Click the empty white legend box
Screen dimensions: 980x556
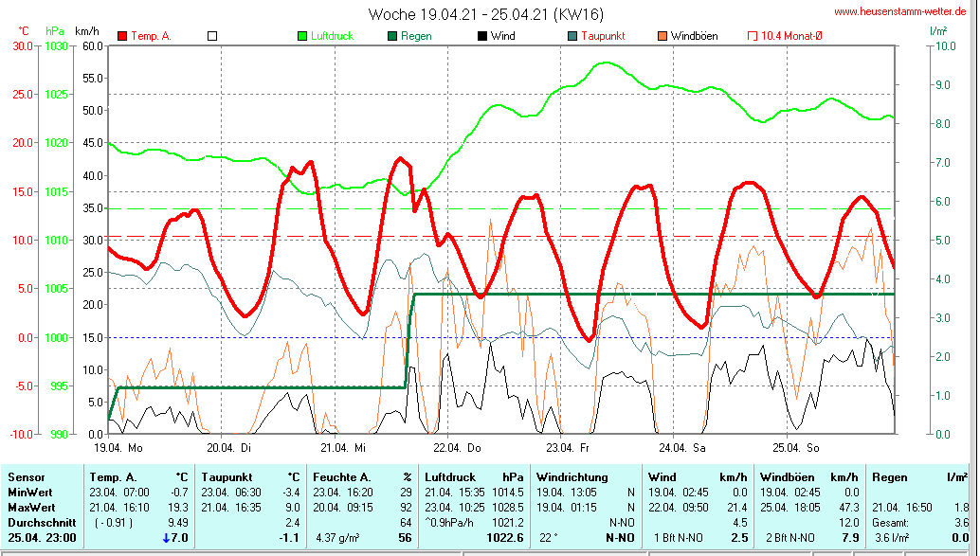[212, 36]
